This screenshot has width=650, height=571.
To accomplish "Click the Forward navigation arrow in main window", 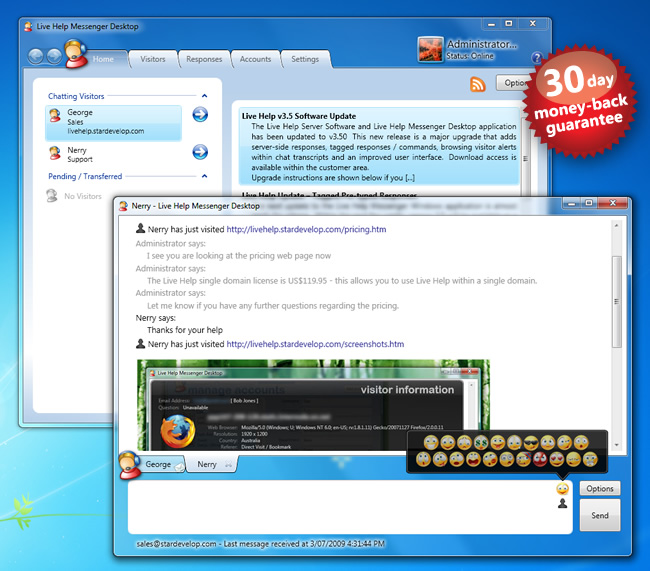I will [54, 56].
